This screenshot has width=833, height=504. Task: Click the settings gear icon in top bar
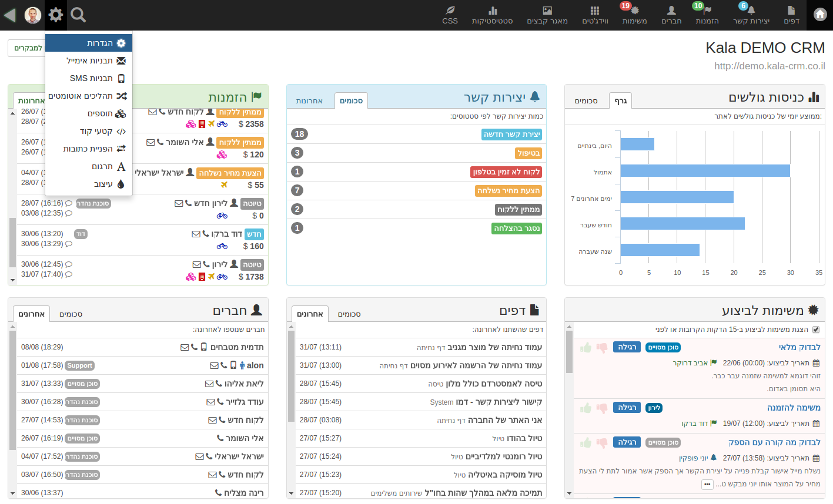pyautogui.click(x=56, y=15)
